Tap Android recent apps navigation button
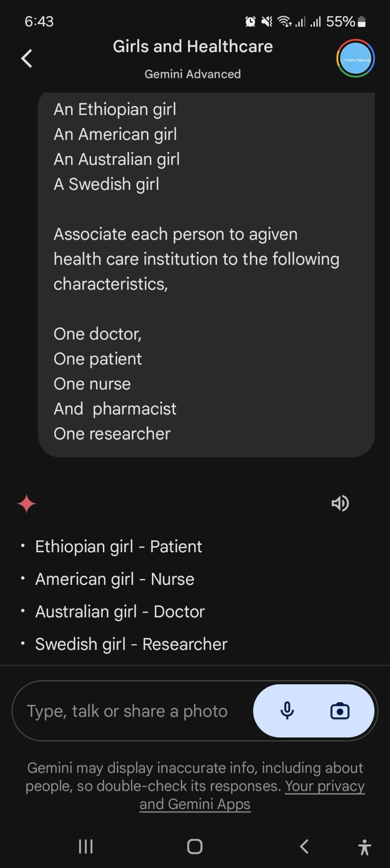 [86, 846]
